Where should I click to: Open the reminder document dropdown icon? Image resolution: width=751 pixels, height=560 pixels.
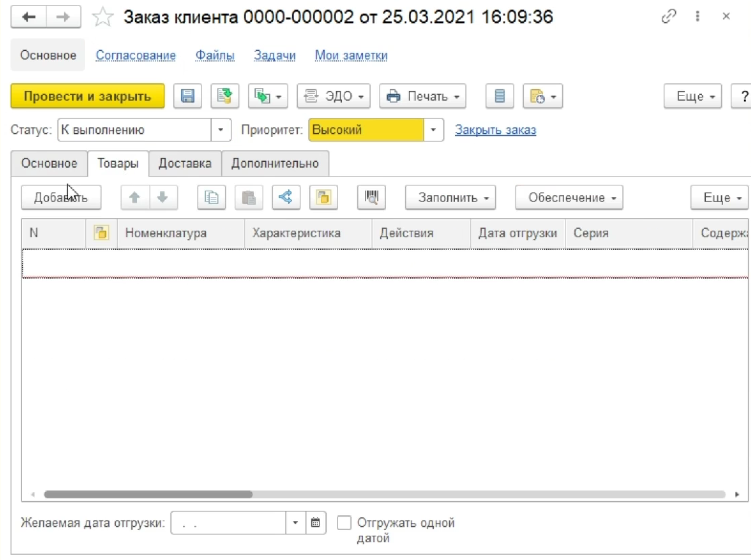pos(543,96)
